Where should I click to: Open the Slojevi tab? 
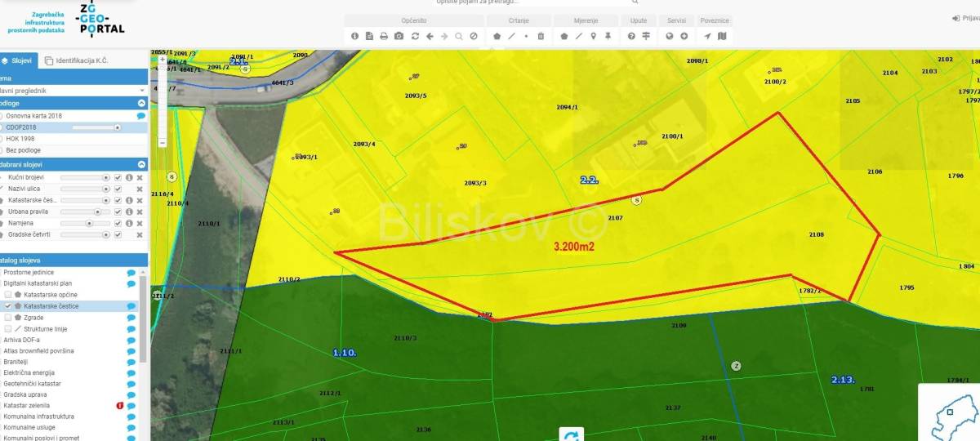(x=16, y=60)
